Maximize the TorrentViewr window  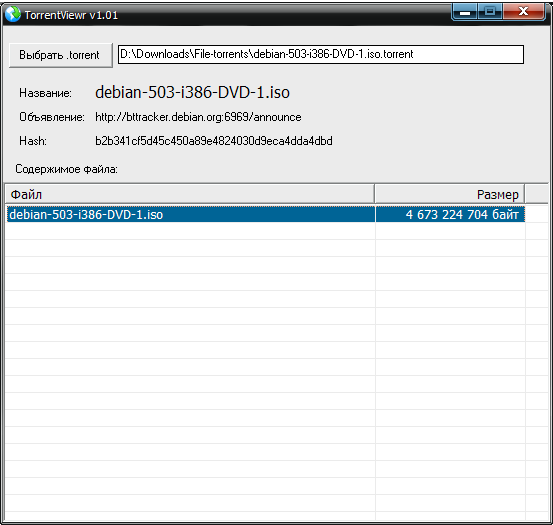(x=490, y=12)
